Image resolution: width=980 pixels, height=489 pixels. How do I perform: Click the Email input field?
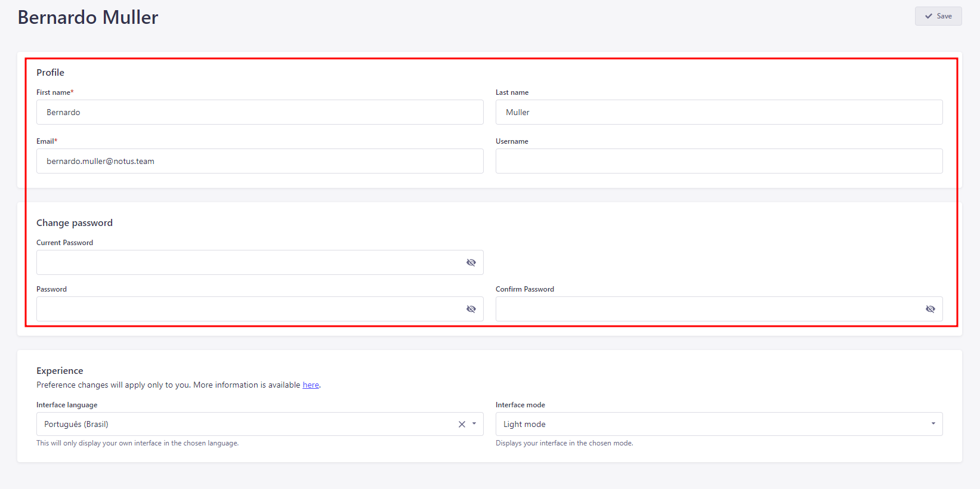[x=260, y=161]
